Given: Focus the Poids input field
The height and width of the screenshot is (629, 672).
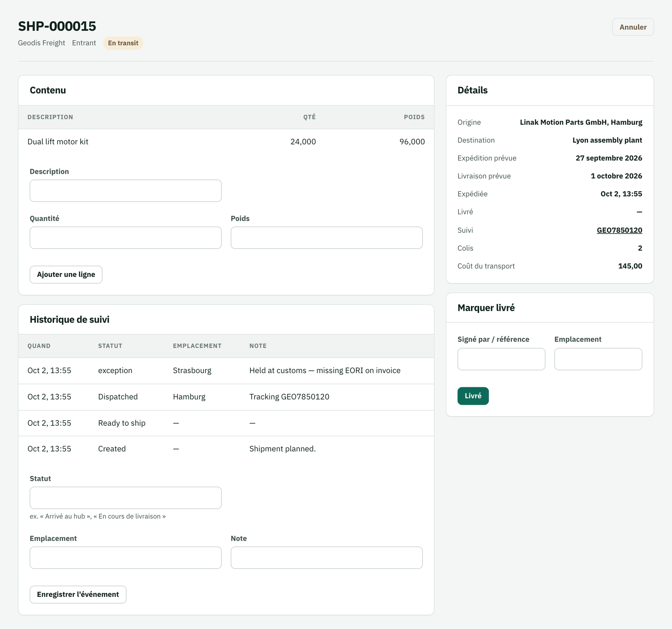Looking at the screenshot, I should click(x=327, y=238).
